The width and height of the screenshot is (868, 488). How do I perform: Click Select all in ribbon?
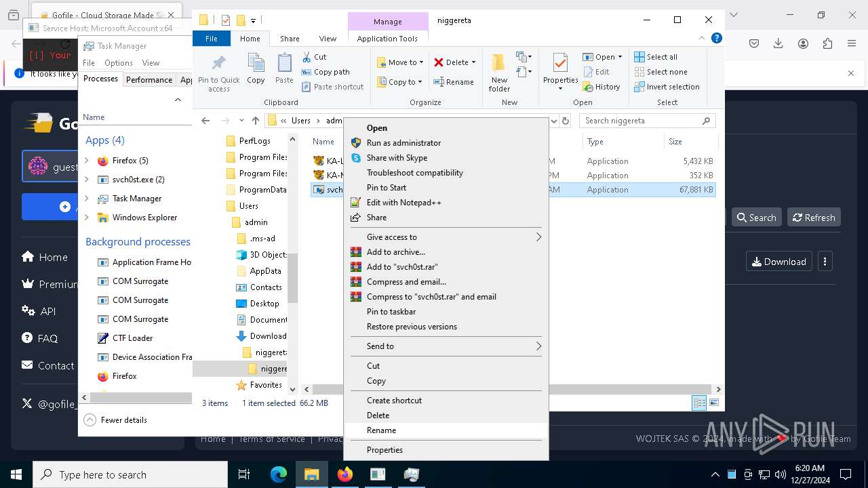click(x=656, y=57)
